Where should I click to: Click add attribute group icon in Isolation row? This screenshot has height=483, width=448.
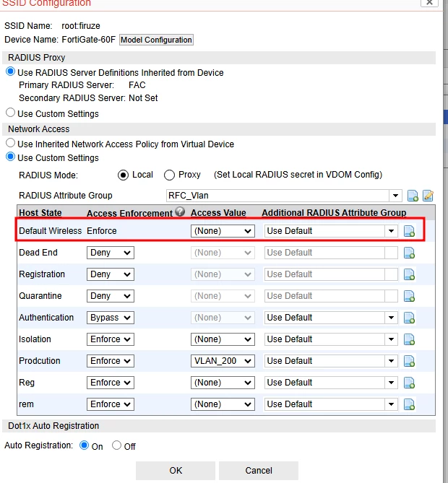tap(409, 339)
